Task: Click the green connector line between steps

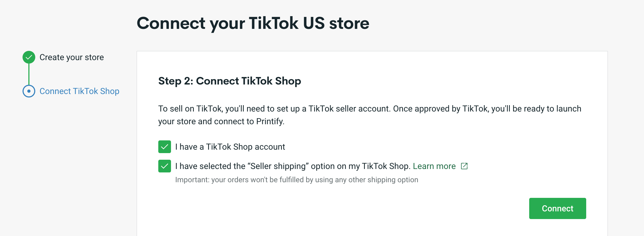Action: coord(29,74)
